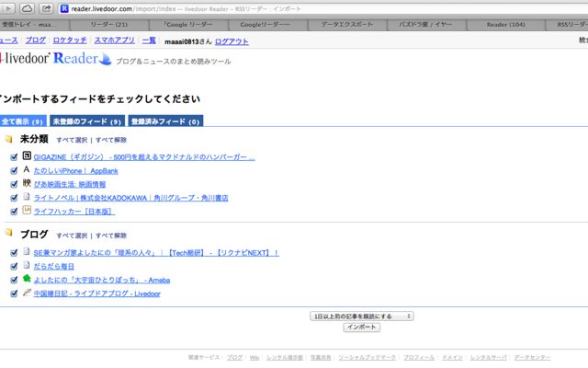The width and height of the screenshot is (588, 368).
Task: Switch to the 登録済みフィード (0) tab
Action: pyautogui.click(x=165, y=121)
